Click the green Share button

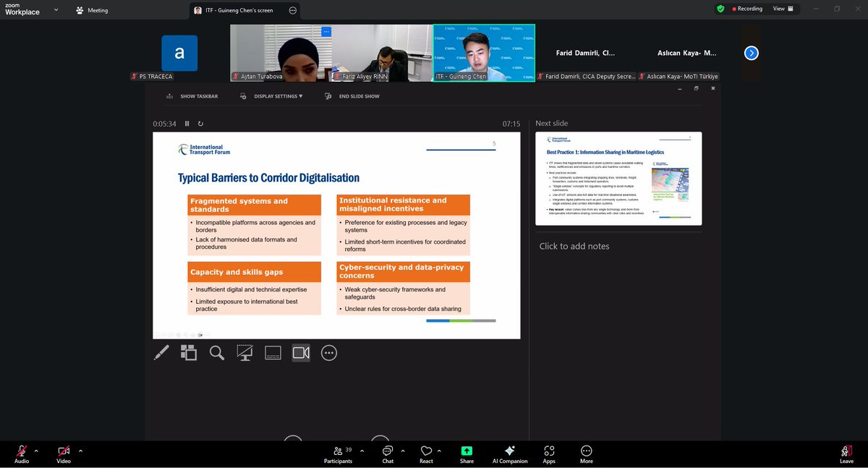coord(467,453)
